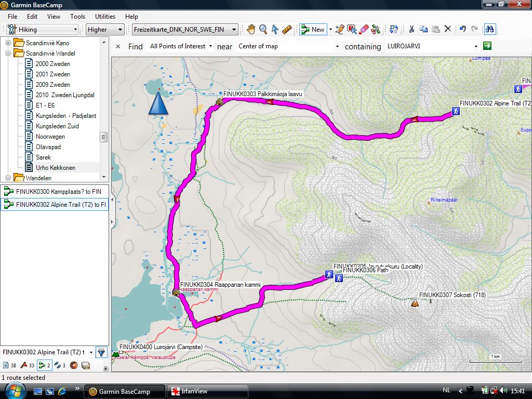Image resolution: width=532 pixels, height=399 pixels.
Task: Click the New route button
Action: coord(313,30)
